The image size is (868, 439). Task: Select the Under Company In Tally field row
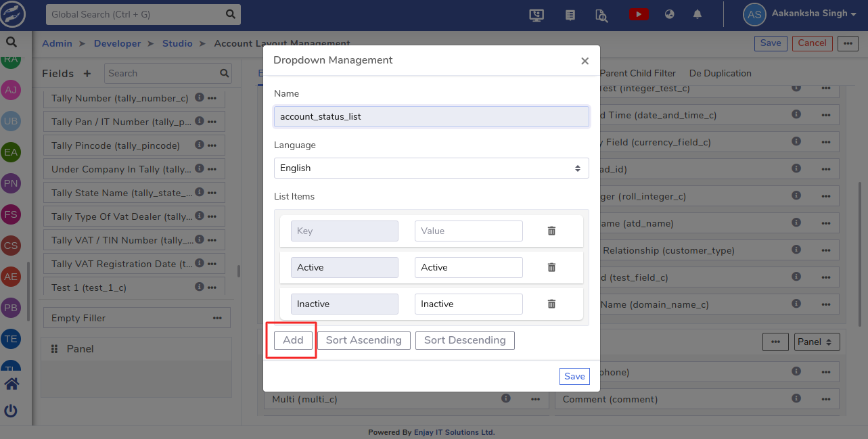[x=134, y=169]
